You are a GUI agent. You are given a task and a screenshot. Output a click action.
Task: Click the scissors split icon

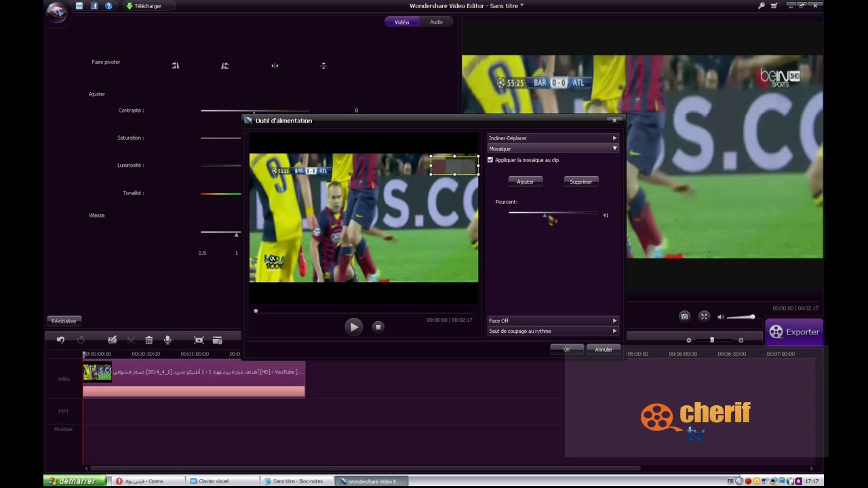(x=131, y=340)
